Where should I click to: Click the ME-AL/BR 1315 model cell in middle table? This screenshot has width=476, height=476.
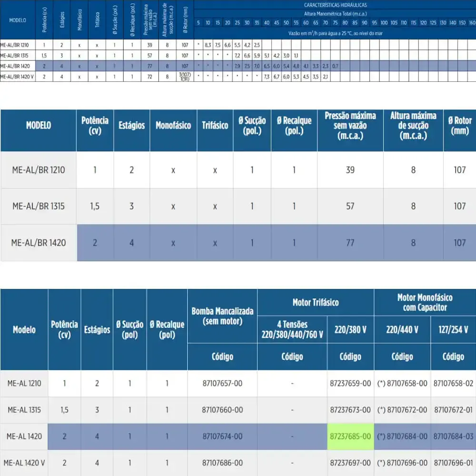pos(39,207)
